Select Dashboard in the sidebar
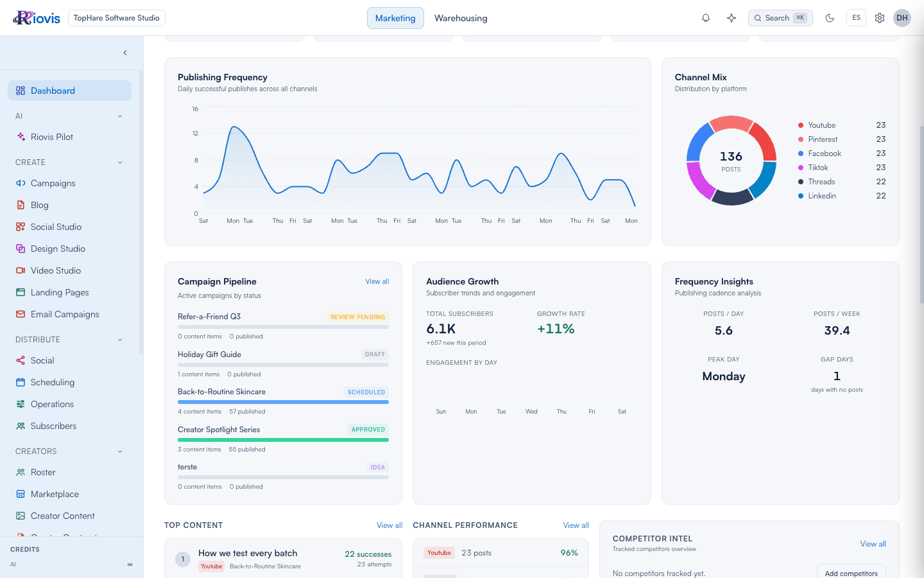Viewport: 924px width, 578px height. [x=69, y=91]
